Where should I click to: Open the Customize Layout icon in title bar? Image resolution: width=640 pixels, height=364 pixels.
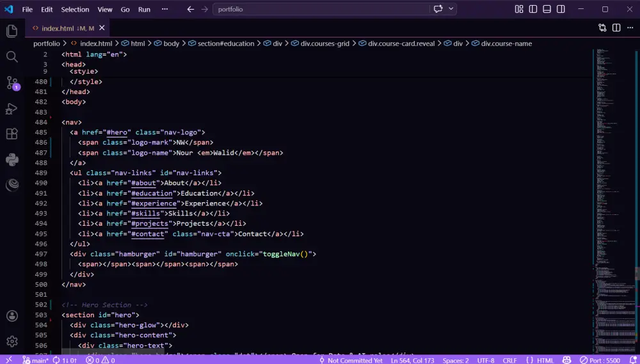519,9
